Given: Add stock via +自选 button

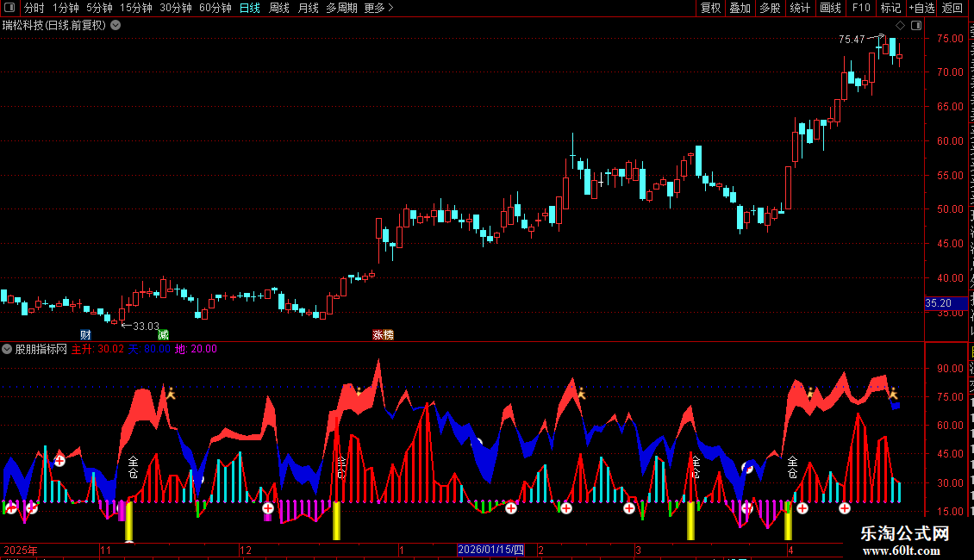Looking at the screenshot, I should (x=921, y=8).
